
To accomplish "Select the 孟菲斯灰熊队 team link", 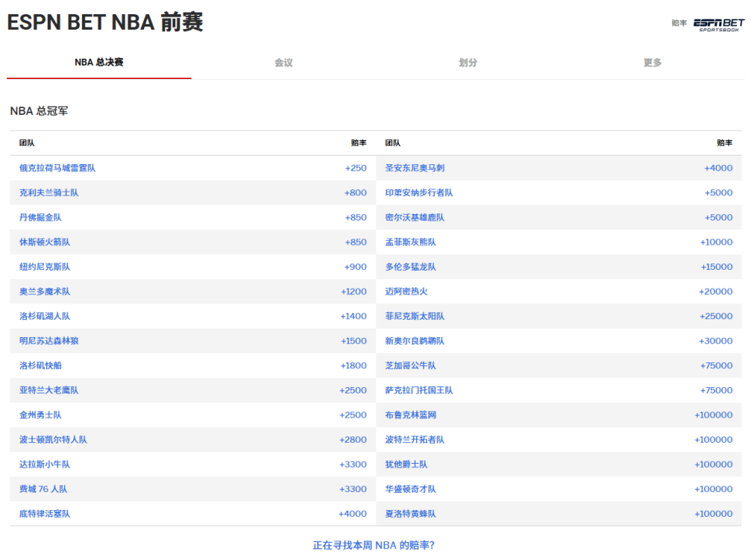I will pos(411,242).
